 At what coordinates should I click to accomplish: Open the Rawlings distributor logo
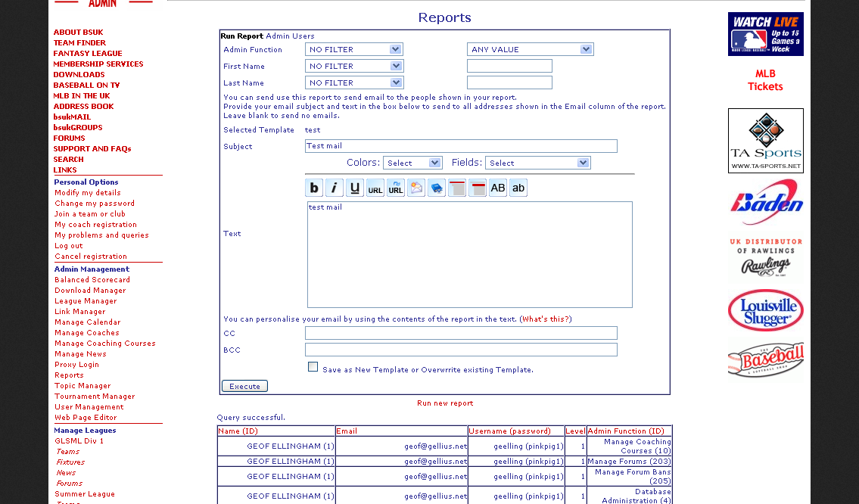(765, 257)
